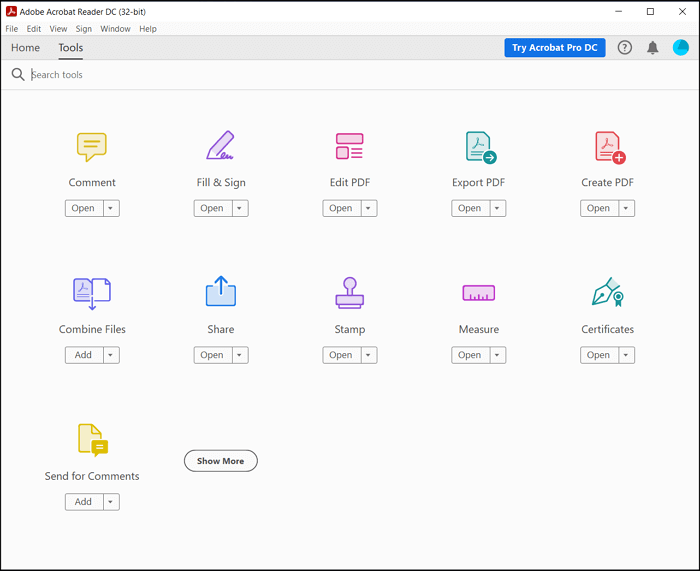This screenshot has height=571, width=700.
Task: Open the dropdown arrow under Certificates
Action: coord(626,355)
